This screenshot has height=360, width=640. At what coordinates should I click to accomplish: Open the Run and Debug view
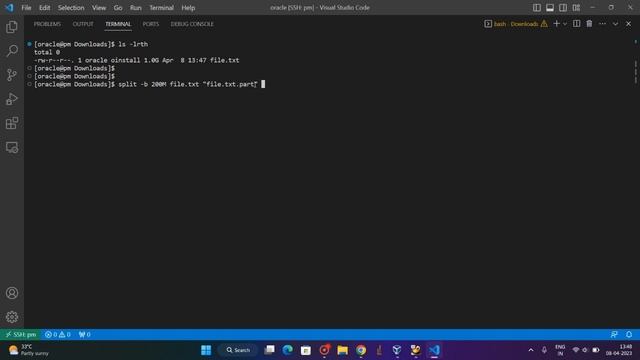coord(12,99)
